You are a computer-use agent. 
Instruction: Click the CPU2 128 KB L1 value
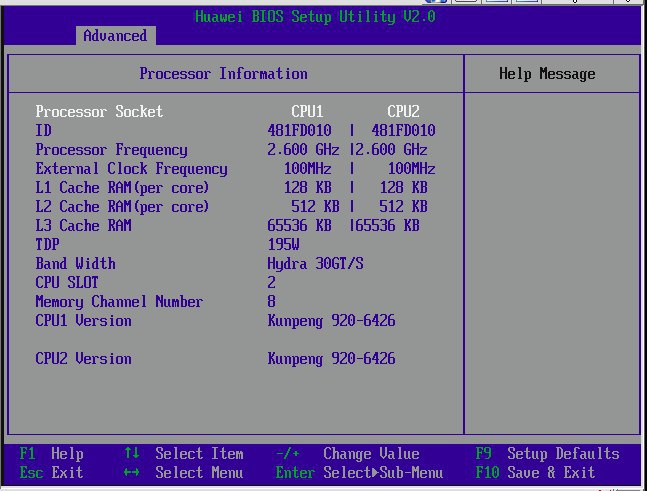point(403,187)
